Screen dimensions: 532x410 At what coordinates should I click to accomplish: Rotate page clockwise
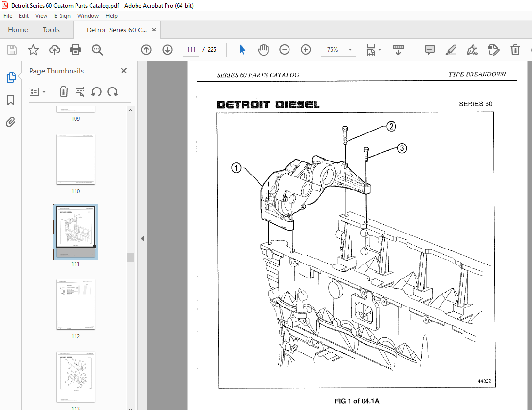113,91
